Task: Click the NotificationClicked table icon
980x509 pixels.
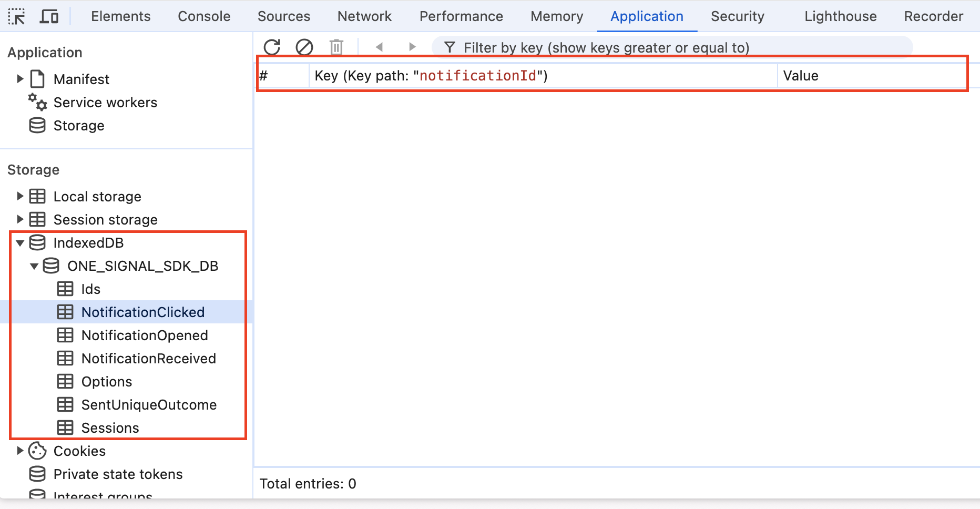Action: point(65,312)
